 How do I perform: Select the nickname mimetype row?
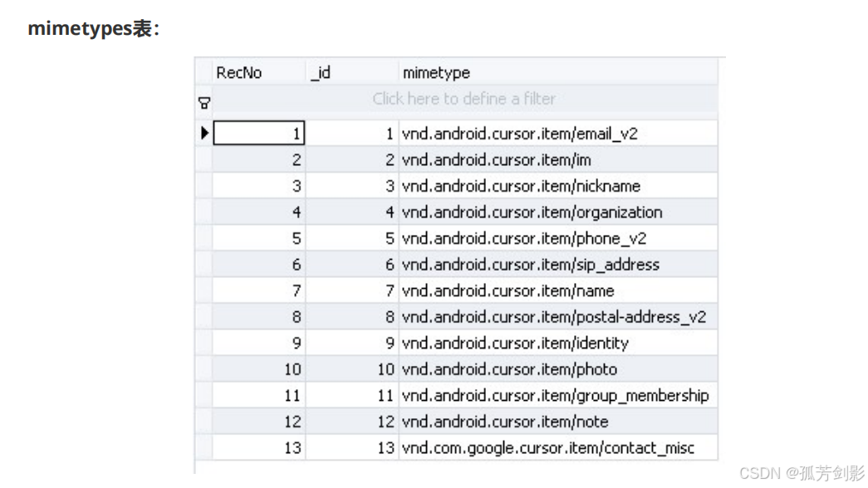coord(521,186)
